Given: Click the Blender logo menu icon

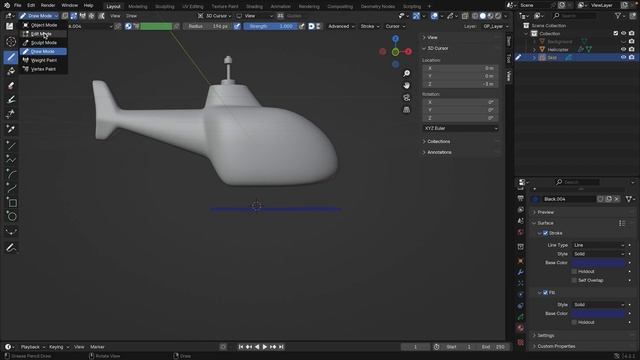Looking at the screenshot, I should coord(7,5).
